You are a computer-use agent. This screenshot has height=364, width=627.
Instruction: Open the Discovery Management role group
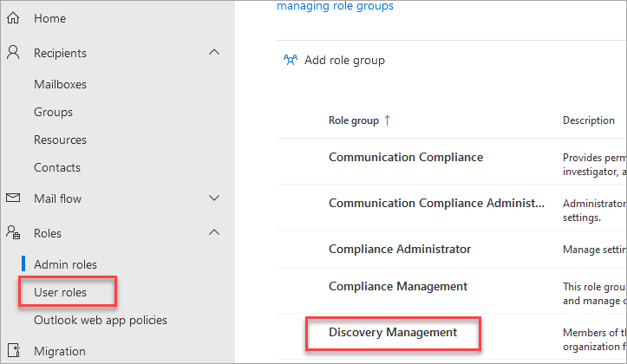[x=393, y=332]
